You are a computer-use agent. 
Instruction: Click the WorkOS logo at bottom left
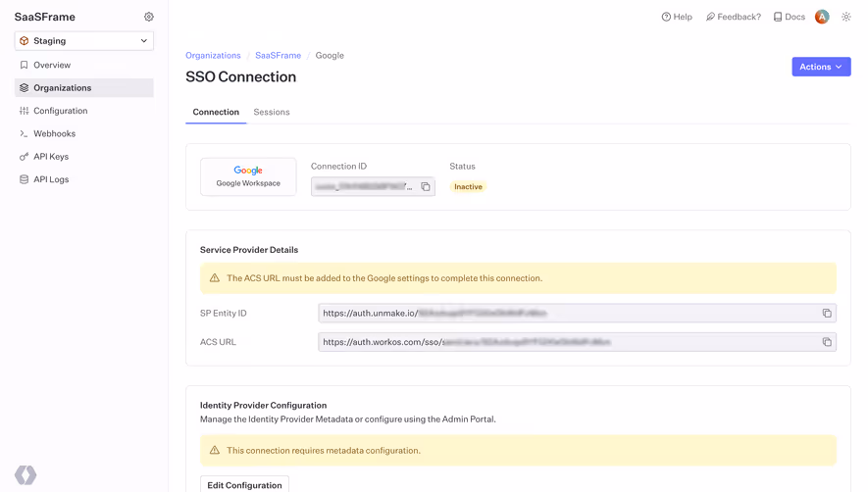point(26,474)
